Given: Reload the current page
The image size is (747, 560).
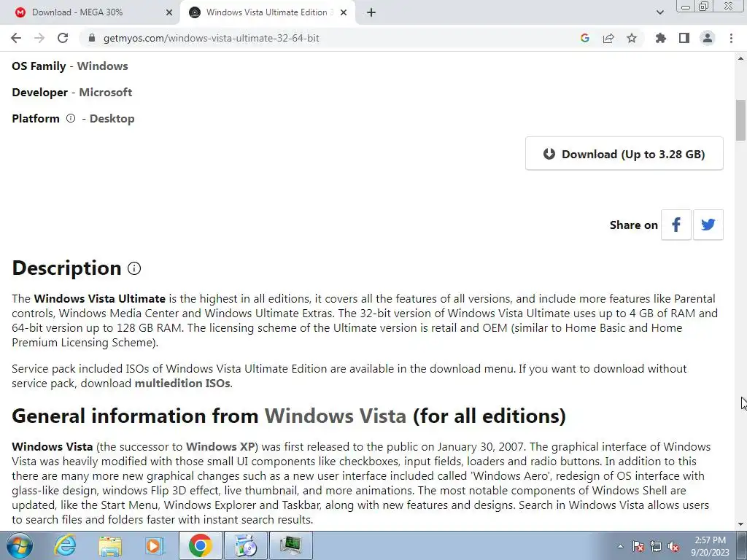Looking at the screenshot, I should coord(63,38).
